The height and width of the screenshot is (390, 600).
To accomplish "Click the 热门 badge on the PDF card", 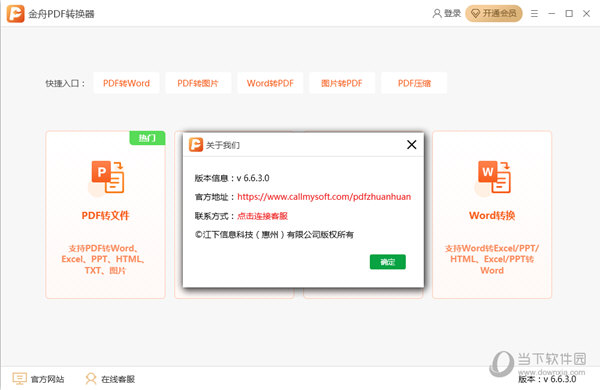I will (x=147, y=138).
